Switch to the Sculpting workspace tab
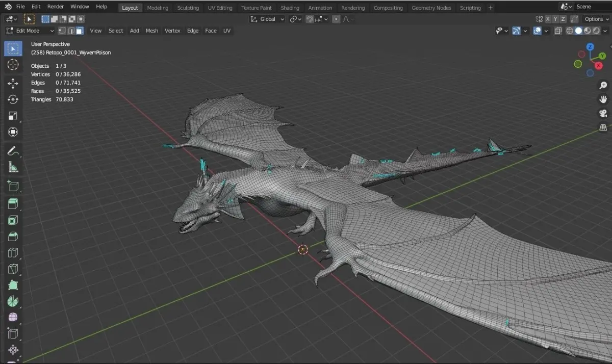This screenshot has height=364, width=612. 188,8
